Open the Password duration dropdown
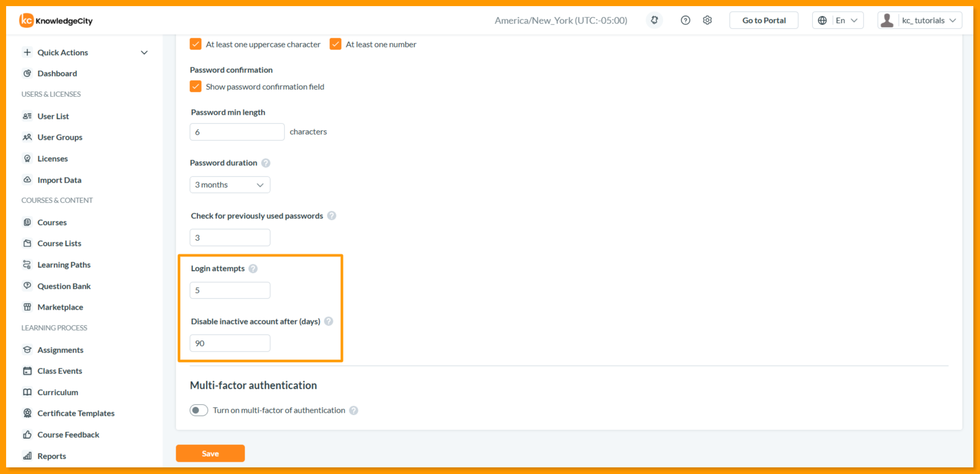 (230, 185)
